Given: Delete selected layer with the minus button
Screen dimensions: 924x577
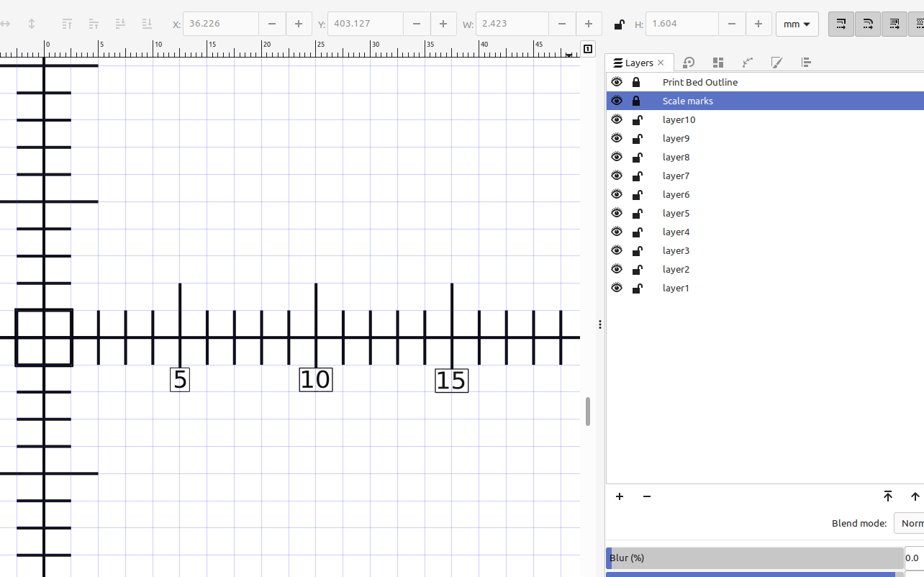Looking at the screenshot, I should [x=646, y=496].
